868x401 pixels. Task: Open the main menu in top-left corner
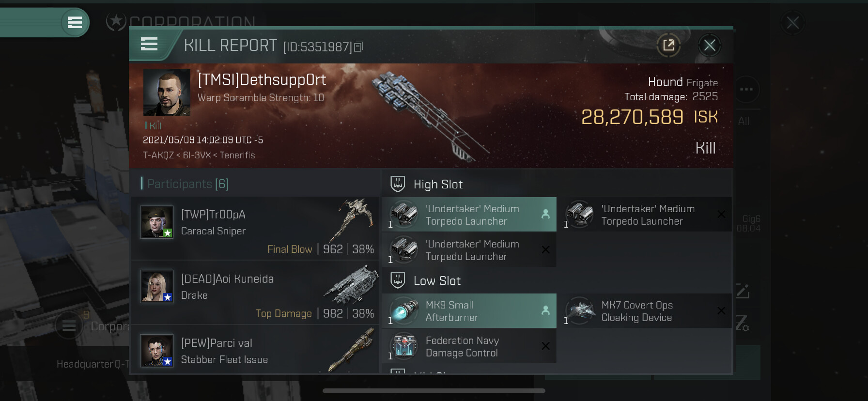[x=75, y=22]
